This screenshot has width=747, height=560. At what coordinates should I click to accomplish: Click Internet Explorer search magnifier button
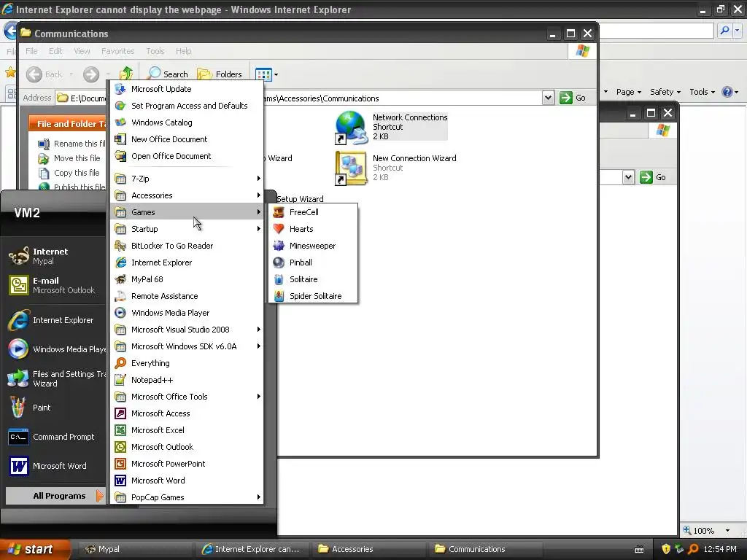click(724, 31)
